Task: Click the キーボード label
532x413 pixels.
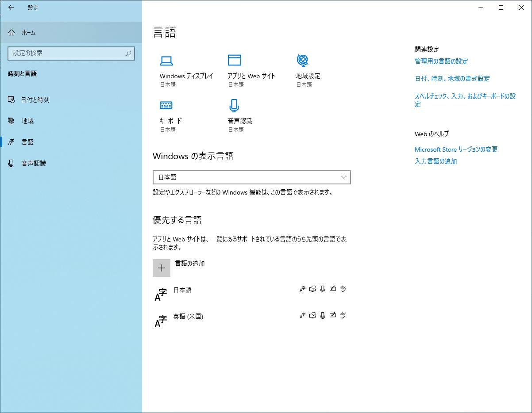Action: pyautogui.click(x=170, y=121)
